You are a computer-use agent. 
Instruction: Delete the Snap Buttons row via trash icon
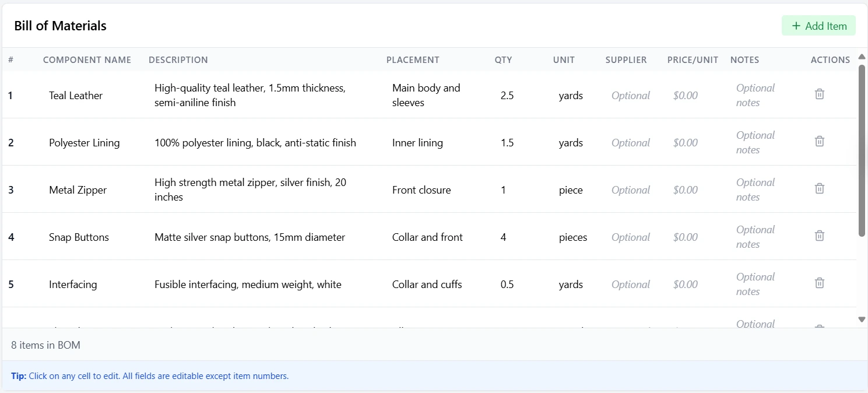tap(819, 236)
